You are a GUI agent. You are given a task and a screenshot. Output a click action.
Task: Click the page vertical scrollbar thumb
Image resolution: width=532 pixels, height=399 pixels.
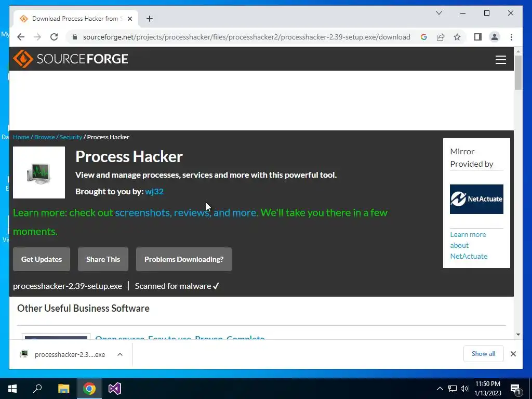[518, 72]
